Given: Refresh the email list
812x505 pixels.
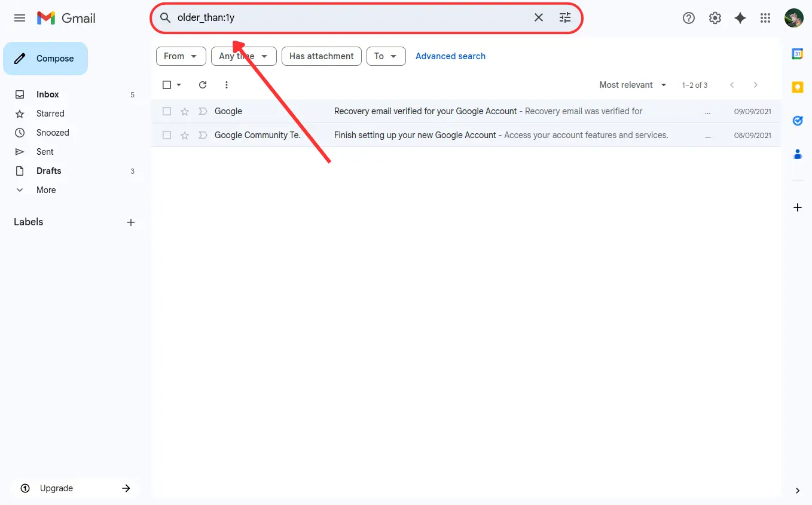Looking at the screenshot, I should click(x=203, y=85).
